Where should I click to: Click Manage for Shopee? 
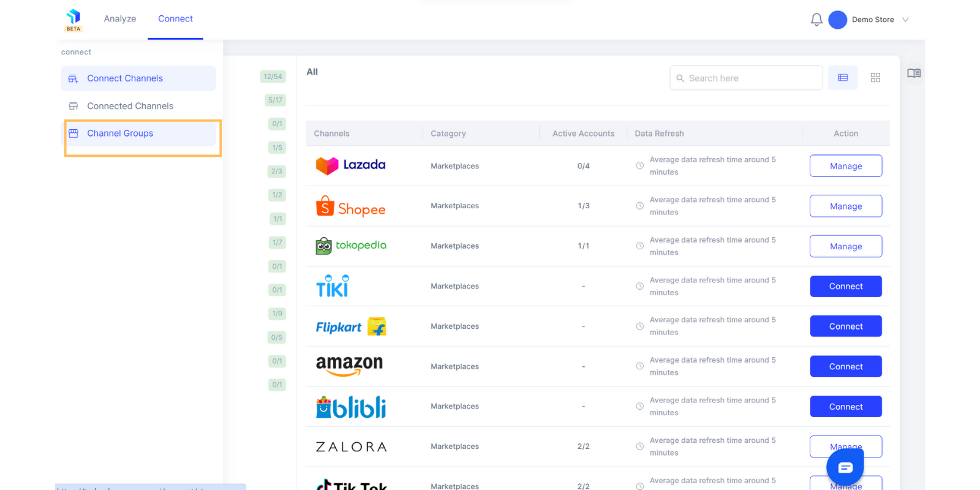pyautogui.click(x=846, y=206)
